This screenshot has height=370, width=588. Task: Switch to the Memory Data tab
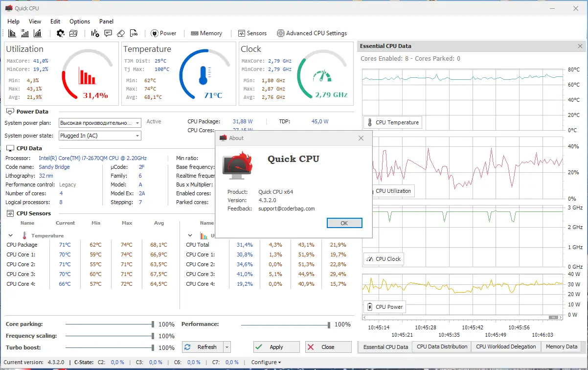click(562, 347)
